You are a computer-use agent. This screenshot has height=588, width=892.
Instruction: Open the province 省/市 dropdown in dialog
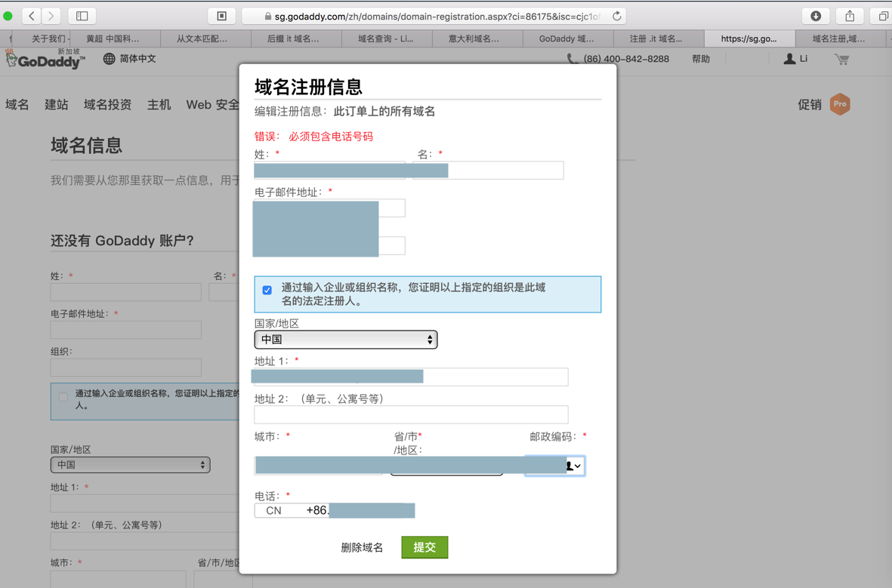(446, 466)
